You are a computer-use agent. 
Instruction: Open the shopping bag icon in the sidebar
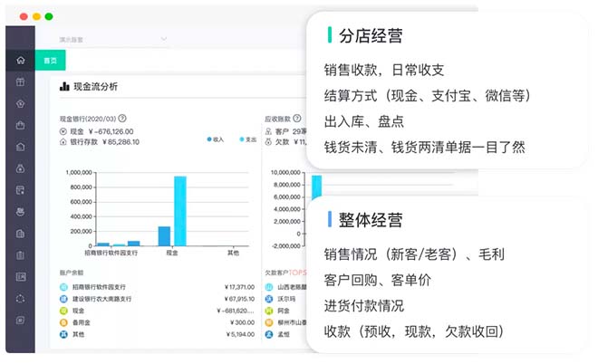coord(21,125)
